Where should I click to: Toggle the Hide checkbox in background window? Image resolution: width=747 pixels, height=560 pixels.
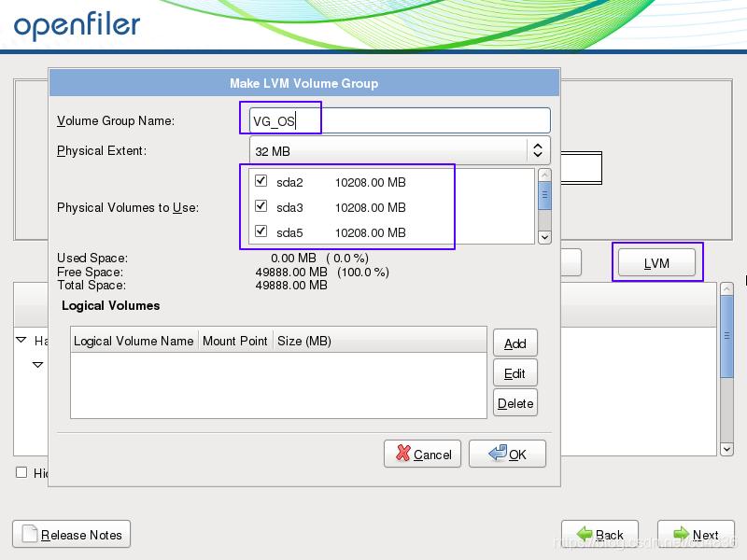pos(21,472)
